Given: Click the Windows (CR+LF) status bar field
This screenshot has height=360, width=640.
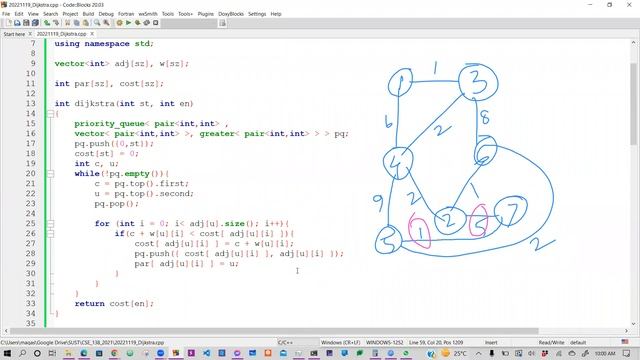Looking at the screenshot, I should (x=340, y=342).
